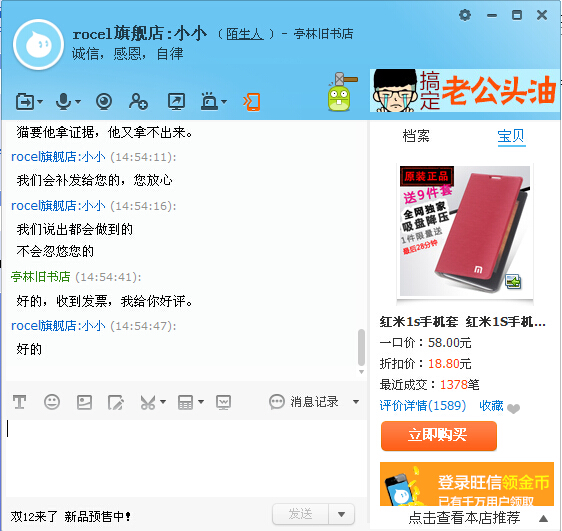Open the emoji smiley picker

[x=52, y=402]
